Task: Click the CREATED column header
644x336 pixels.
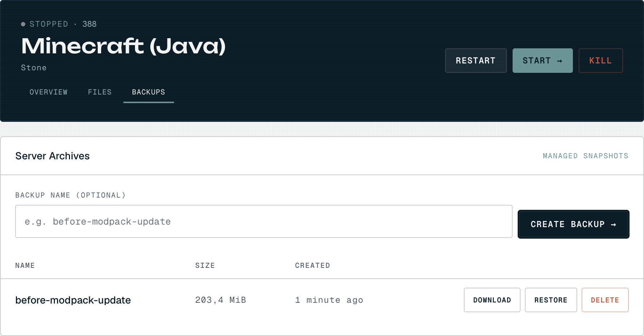Action: (313, 265)
